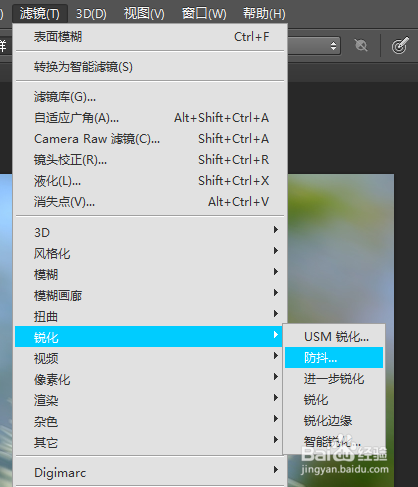The height and width of the screenshot is (487, 418).
Task: Open the 窗口(W) menu
Action: (204, 14)
